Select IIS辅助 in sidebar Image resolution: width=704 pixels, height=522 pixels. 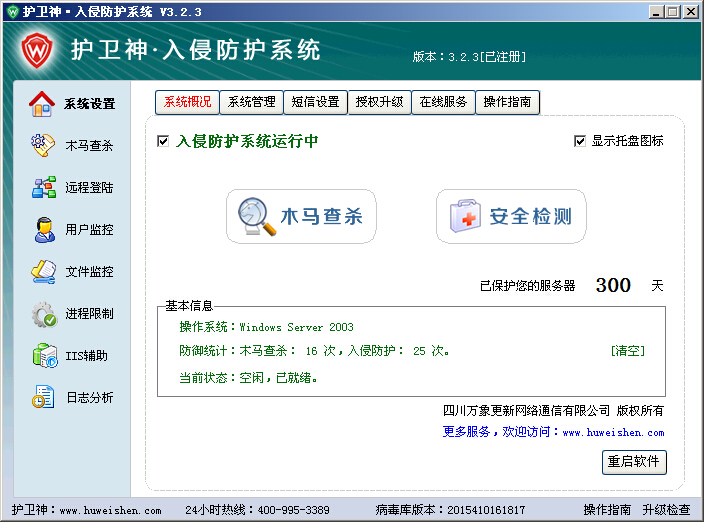[87, 355]
